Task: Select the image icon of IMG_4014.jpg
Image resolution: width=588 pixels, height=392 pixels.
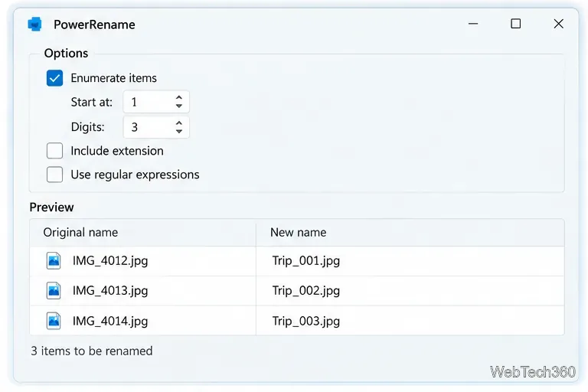Action: pos(54,321)
